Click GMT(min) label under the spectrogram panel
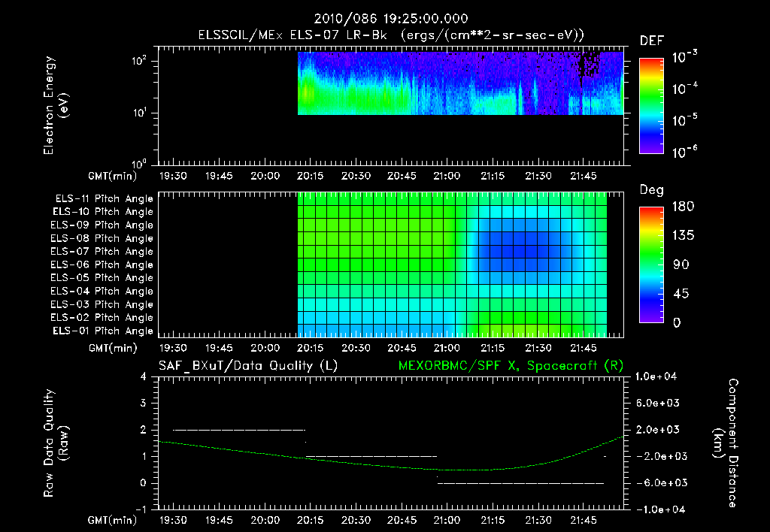This screenshot has width=770, height=532. pyautogui.click(x=113, y=176)
